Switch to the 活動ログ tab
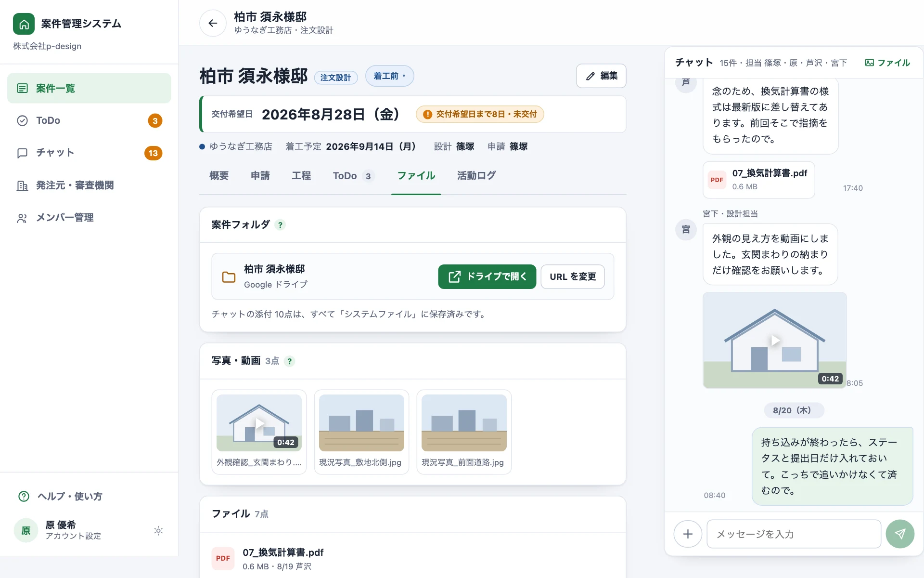This screenshot has height=578, width=924. point(476,176)
